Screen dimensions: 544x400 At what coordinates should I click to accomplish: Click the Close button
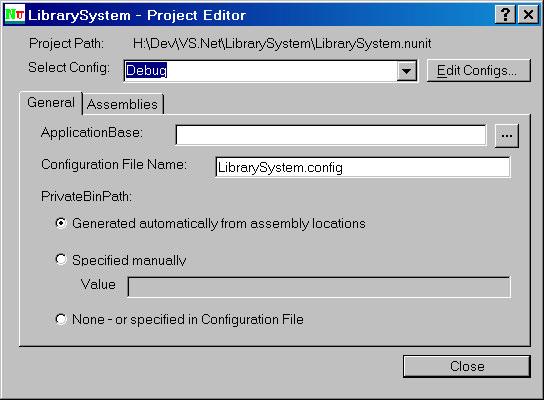pos(467,366)
